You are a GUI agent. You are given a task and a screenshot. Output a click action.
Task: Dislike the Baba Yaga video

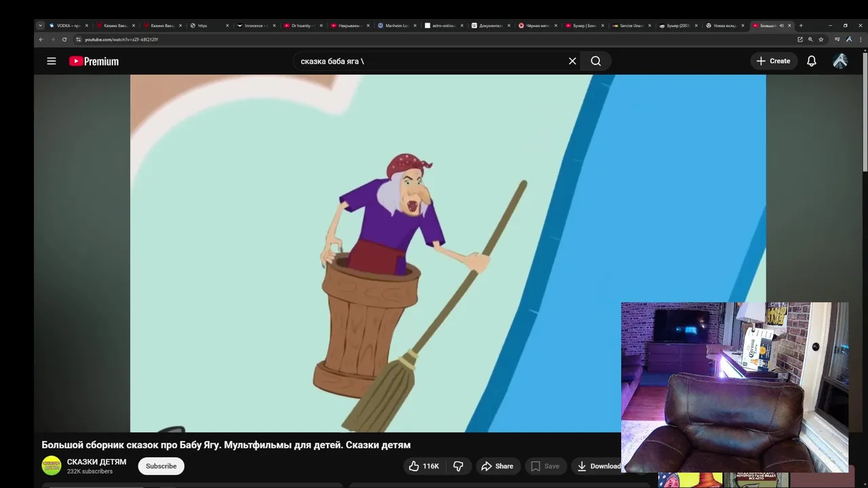[458, 466]
